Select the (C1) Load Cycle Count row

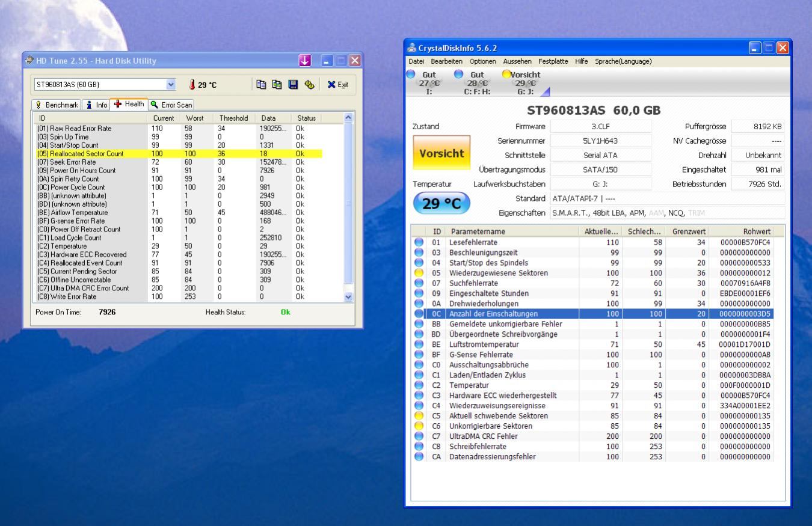point(179,238)
